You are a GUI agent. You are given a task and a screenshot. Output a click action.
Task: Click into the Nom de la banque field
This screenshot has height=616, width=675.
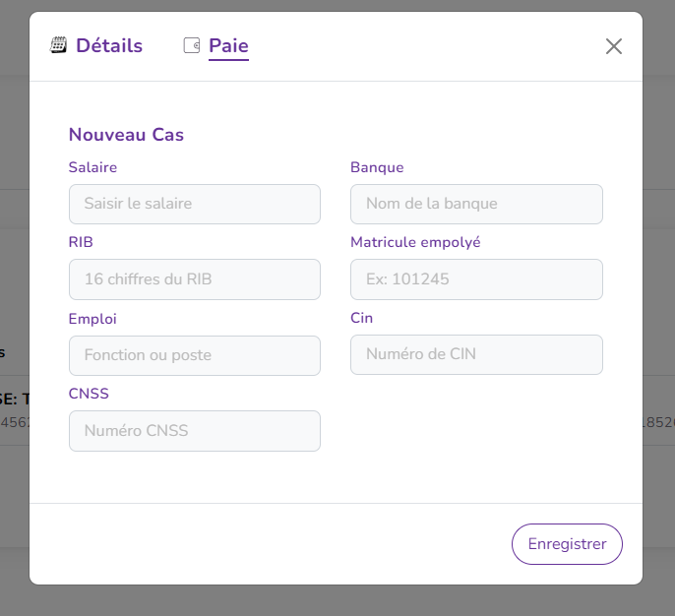coord(476,204)
